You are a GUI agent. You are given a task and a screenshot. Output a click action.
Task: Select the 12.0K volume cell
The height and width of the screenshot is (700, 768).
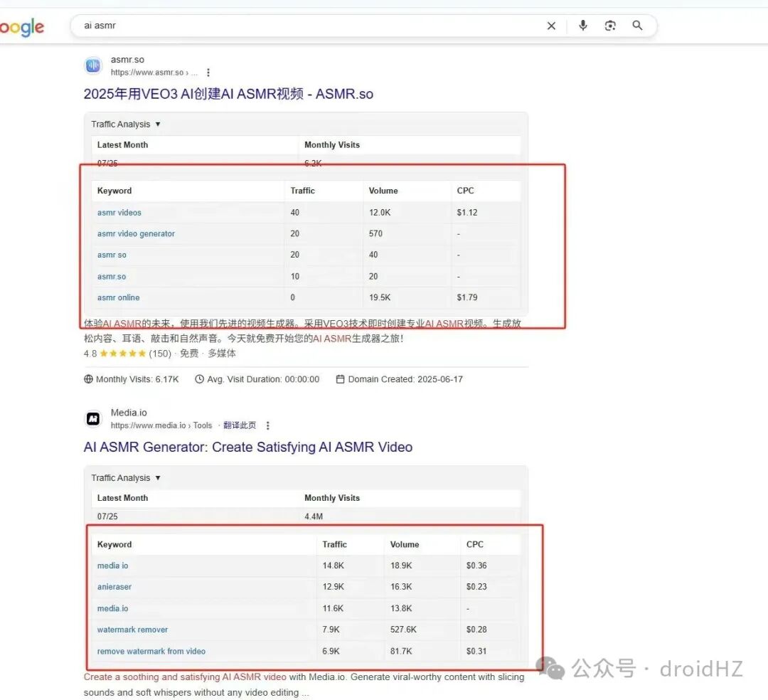(x=380, y=213)
